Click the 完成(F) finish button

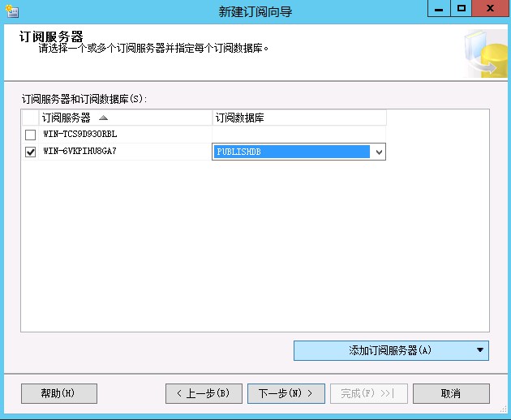click(x=368, y=393)
